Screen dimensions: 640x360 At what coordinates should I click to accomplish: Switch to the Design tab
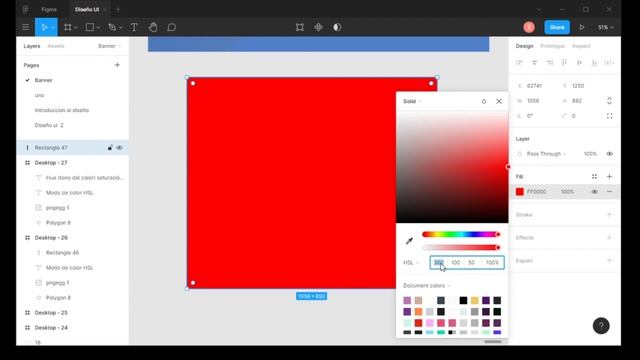[x=524, y=46]
